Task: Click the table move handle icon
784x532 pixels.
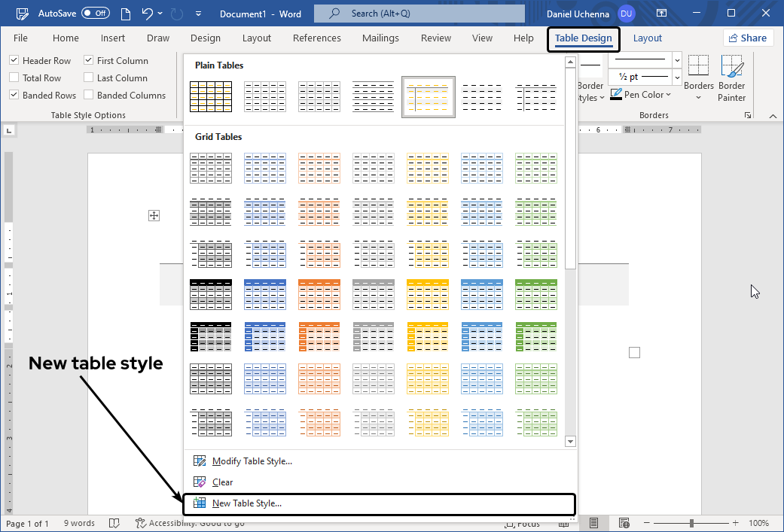Action: [154, 216]
